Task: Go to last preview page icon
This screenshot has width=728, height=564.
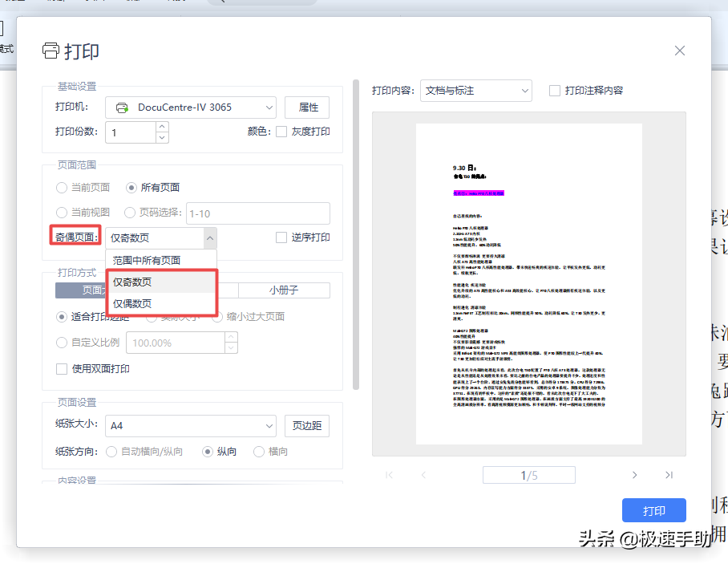Action: click(669, 475)
